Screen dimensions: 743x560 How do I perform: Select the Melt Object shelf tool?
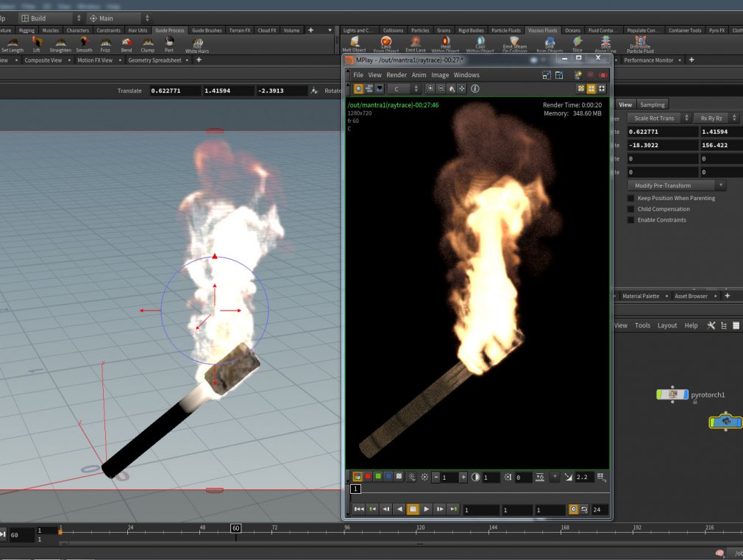[x=354, y=45]
